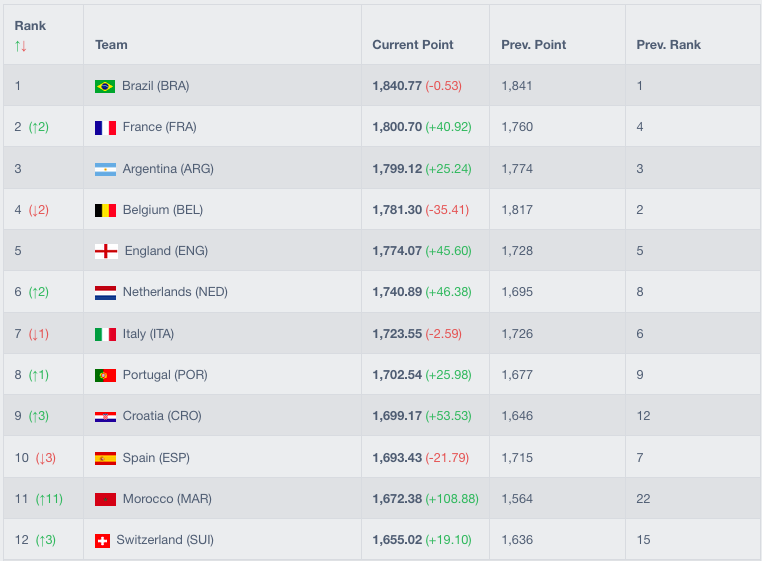Click the Belgium flag icon
The image size is (762, 561).
click(x=105, y=210)
